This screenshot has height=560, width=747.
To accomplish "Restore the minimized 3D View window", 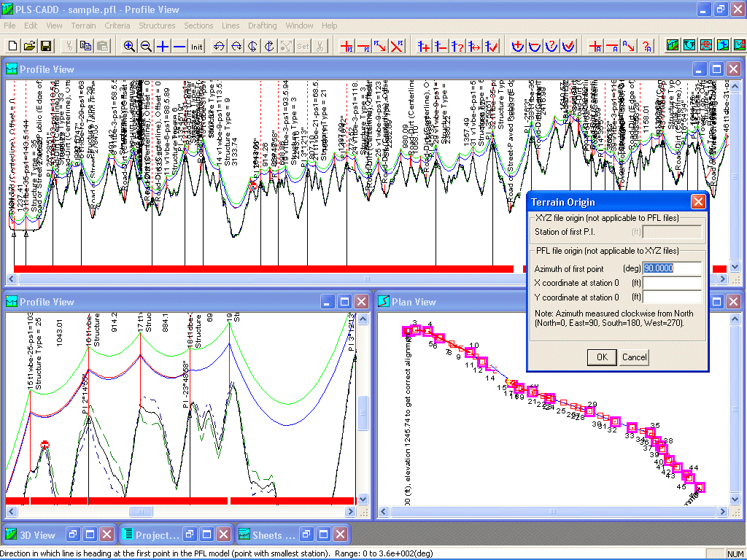I will pos(73,534).
